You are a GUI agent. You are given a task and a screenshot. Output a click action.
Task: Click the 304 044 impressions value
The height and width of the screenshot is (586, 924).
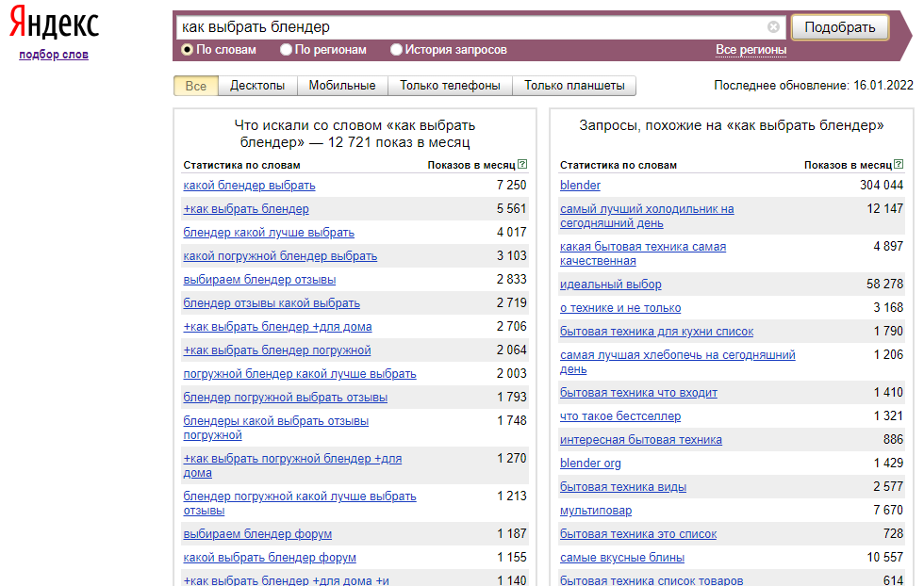pyautogui.click(x=882, y=185)
